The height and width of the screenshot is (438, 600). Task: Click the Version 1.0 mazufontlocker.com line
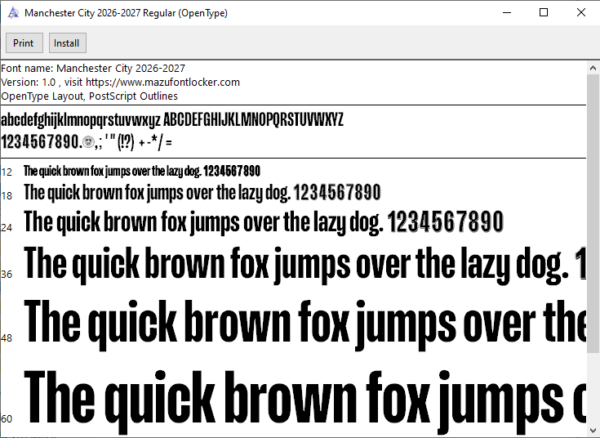coord(120,82)
